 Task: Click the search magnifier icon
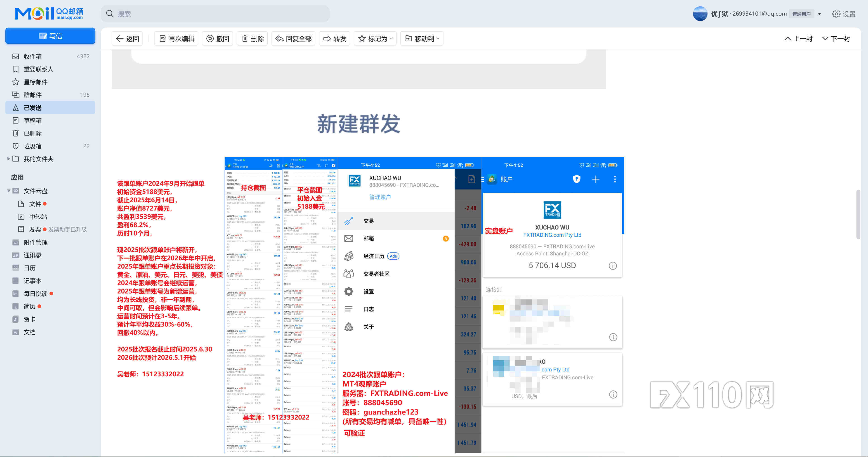pos(109,14)
